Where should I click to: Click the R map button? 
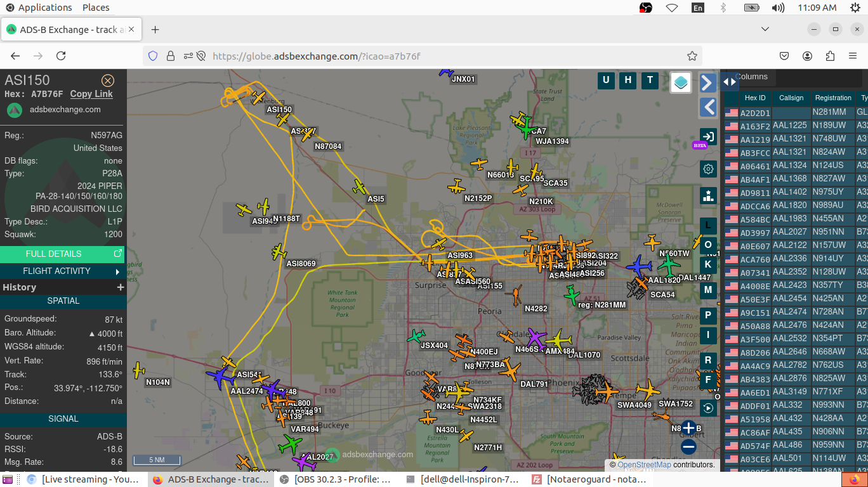[708, 360]
